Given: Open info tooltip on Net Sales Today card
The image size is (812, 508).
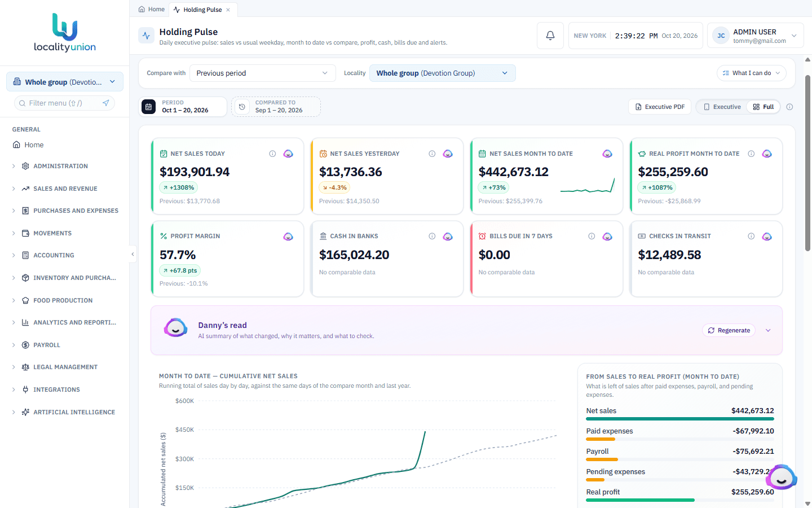Looking at the screenshot, I should coord(272,154).
